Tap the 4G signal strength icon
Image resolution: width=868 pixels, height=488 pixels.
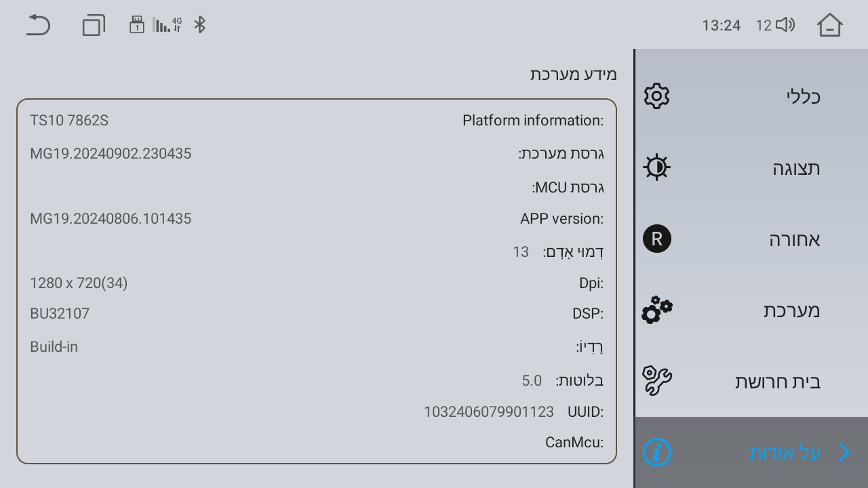167,25
